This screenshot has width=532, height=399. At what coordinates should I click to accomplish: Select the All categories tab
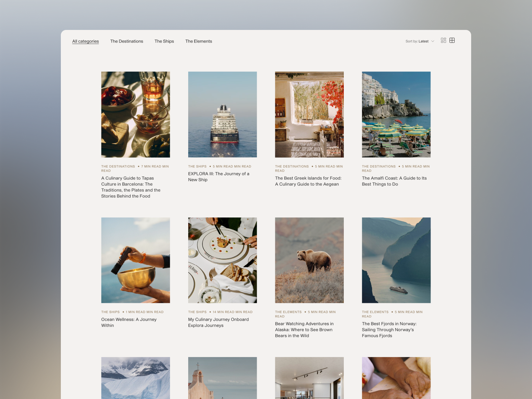pyautogui.click(x=85, y=41)
